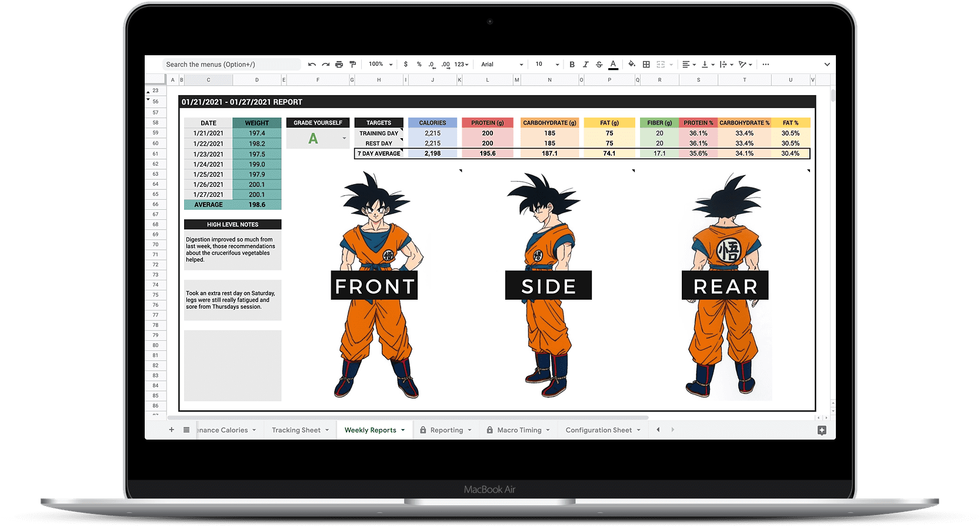Screen dimensions: 980x526
Task: Toggle strikethrough formatting
Action: point(599,65)
